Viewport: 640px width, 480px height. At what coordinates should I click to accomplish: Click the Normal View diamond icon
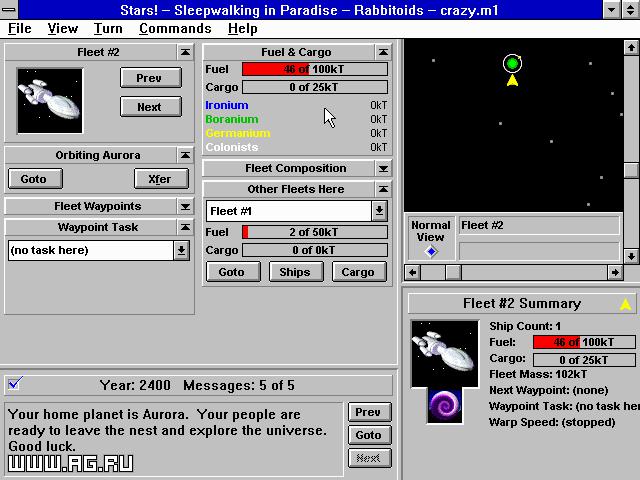(431, 251)
